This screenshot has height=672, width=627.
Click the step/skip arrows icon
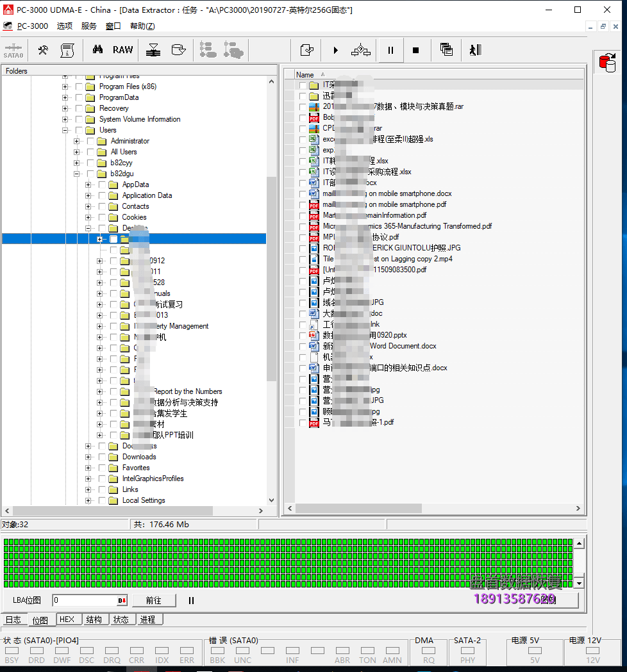coord(361,50)
